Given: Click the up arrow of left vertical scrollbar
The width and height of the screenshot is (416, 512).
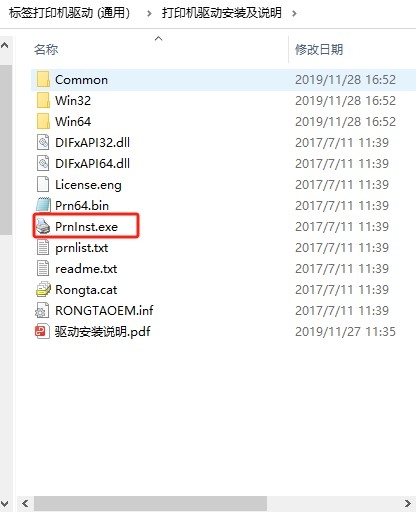Looking at the screenshot, I should pos(5,46).
